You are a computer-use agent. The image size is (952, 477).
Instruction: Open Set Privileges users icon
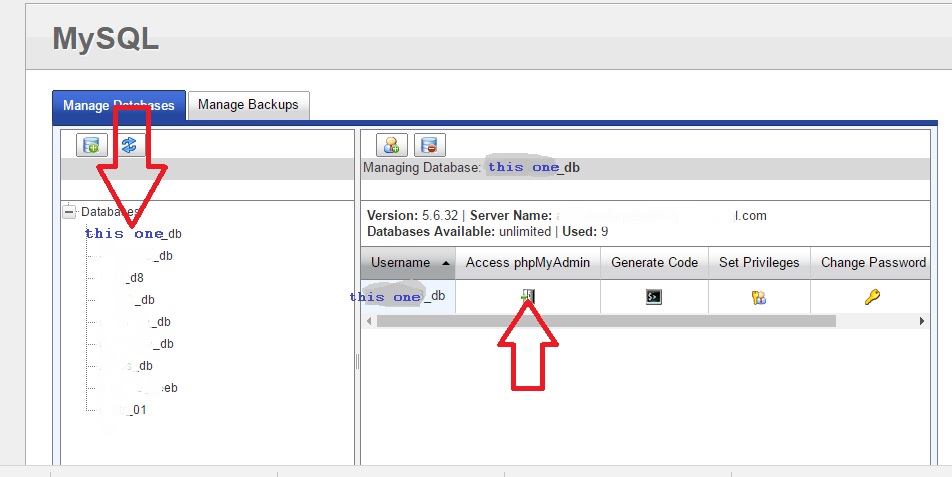(759, 297)
